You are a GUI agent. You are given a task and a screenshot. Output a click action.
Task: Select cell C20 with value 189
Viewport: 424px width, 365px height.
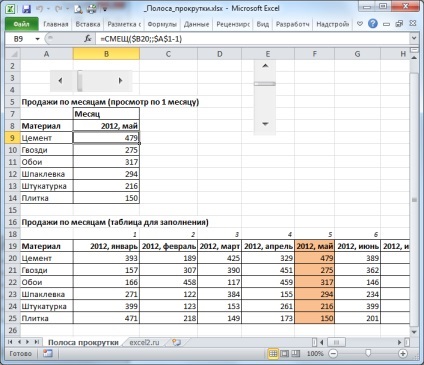pyautogui.click(x=168, y=258)
